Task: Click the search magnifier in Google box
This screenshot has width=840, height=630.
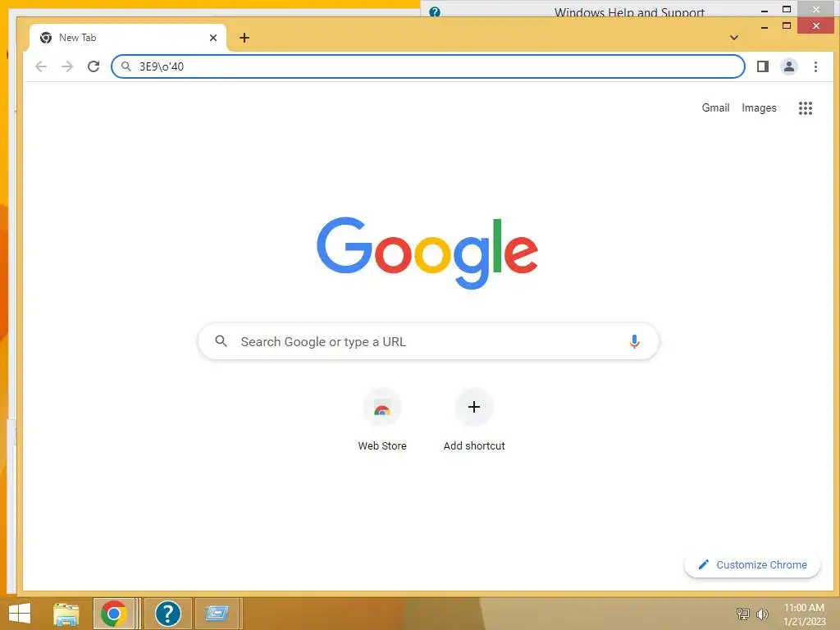Action: (x=221, y=340)
